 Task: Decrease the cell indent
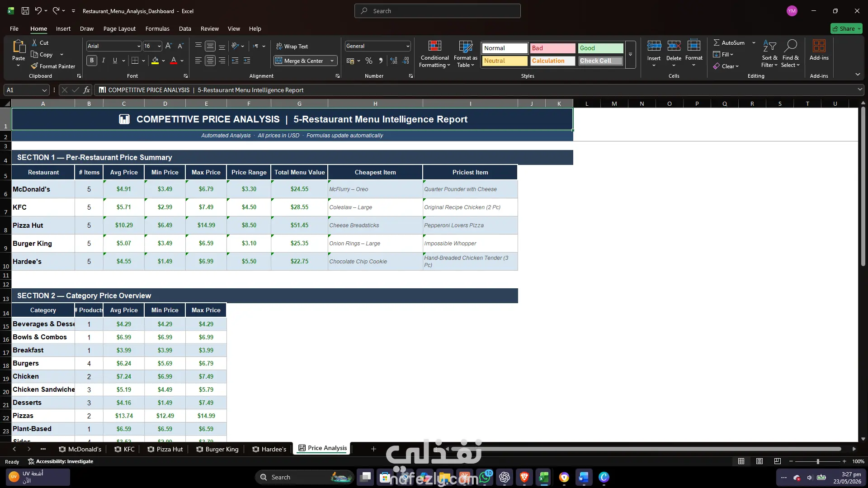coord(235,61)
